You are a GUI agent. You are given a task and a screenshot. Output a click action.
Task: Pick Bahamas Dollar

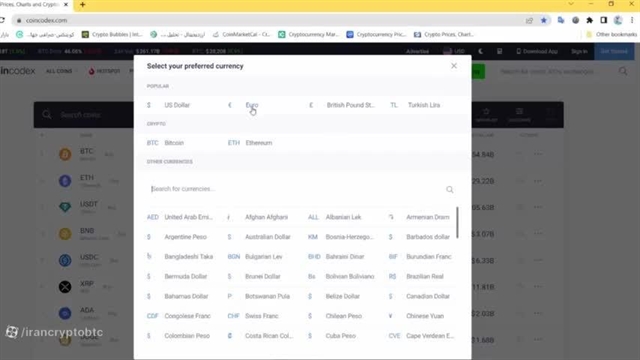(x=186, y=296)
